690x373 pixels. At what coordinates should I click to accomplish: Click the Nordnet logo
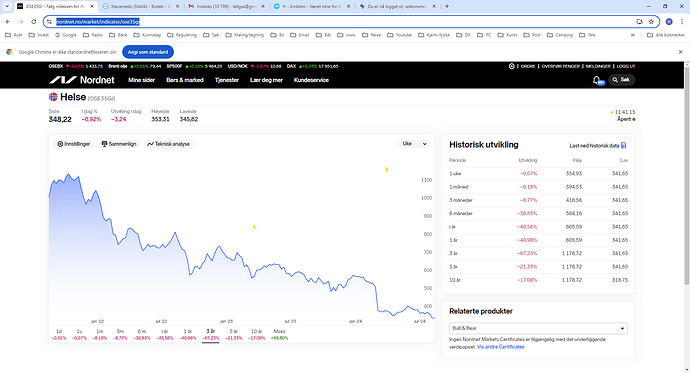tap(82, 80)
